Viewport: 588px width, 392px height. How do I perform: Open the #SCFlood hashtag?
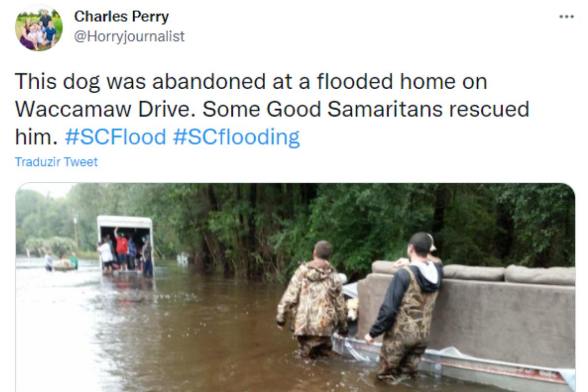tap(116, 137)
